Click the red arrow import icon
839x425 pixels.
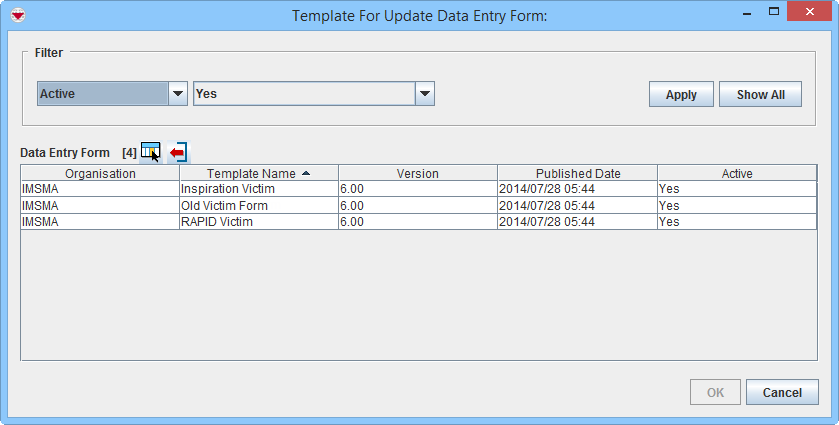pos(178,152)
